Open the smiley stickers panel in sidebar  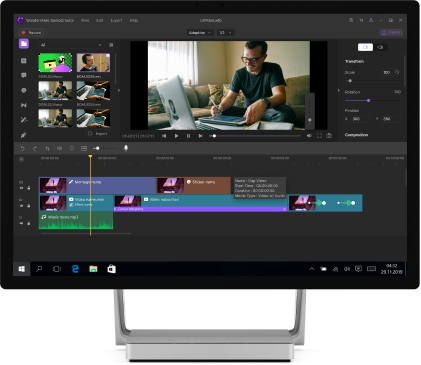pos(24,90)
